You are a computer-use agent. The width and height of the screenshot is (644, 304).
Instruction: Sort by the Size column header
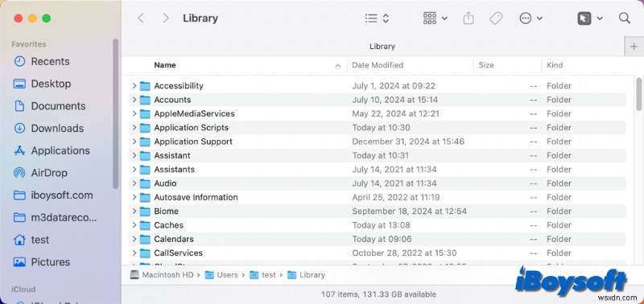coord(486,65)
